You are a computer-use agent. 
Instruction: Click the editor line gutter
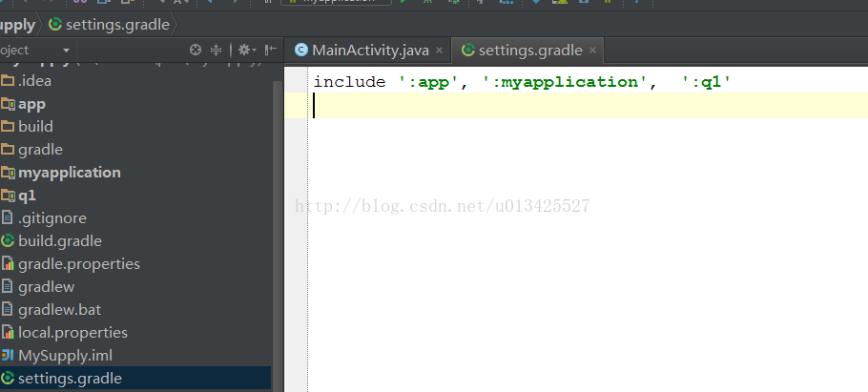[x=296, y=229]
